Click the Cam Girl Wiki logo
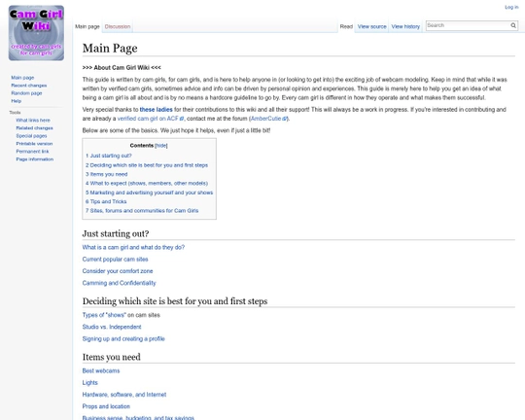Viewport: 525px width, 420px height. (x=36, y=33)
